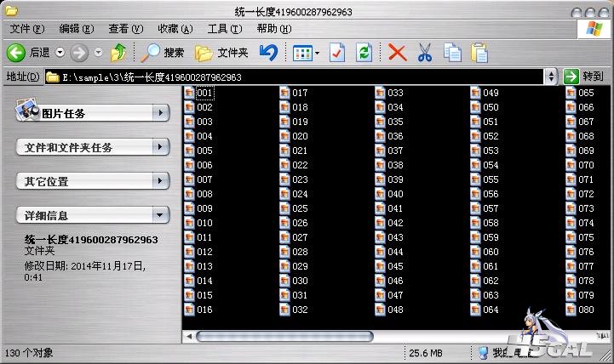The width and height of the screenshot is (614, 364).
Task: Select the file icon for 064
Action: point(475,310)
